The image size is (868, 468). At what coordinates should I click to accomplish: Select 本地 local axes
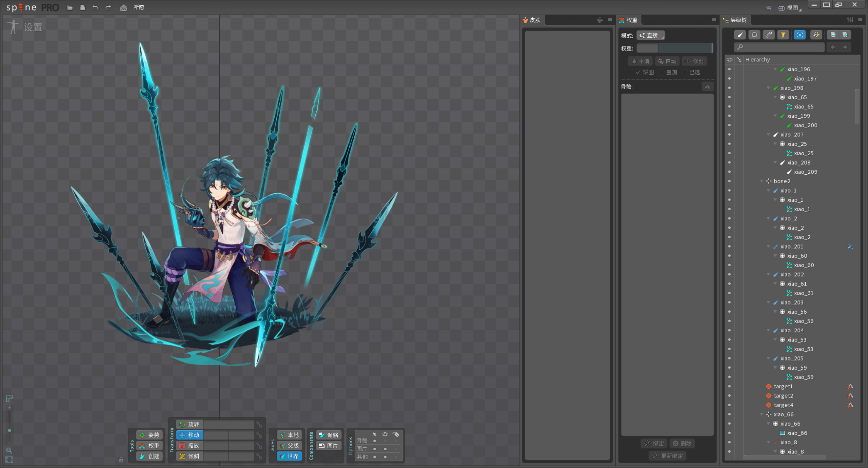coord(290,435)
